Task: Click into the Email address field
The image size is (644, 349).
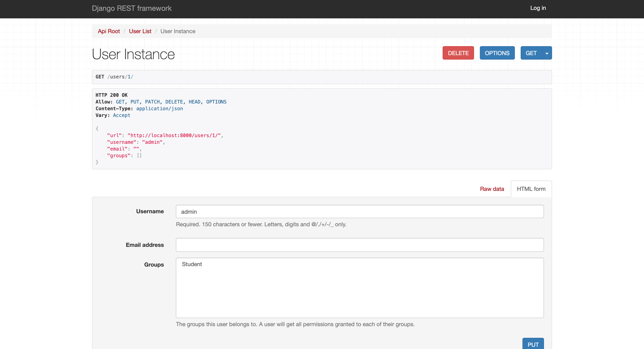Action: click(x=359, y=245)
